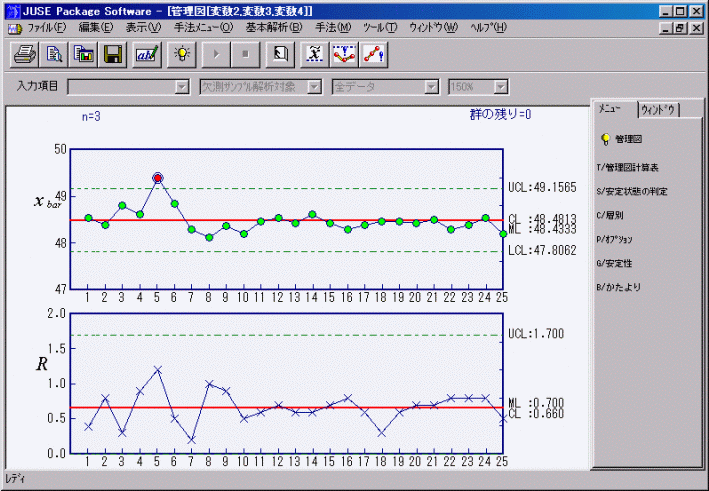Image resolution: width=709 pixels, height=491 pixels.
Task: Click the greyed-out play arrow button
Action: pyautogui.click(x=216, y=54)
